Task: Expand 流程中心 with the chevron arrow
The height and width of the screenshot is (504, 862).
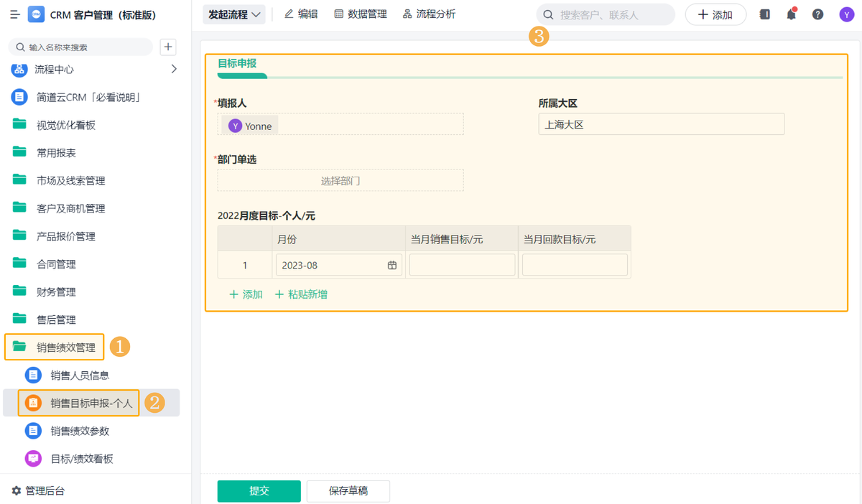Action: click(x=173, y=69)
